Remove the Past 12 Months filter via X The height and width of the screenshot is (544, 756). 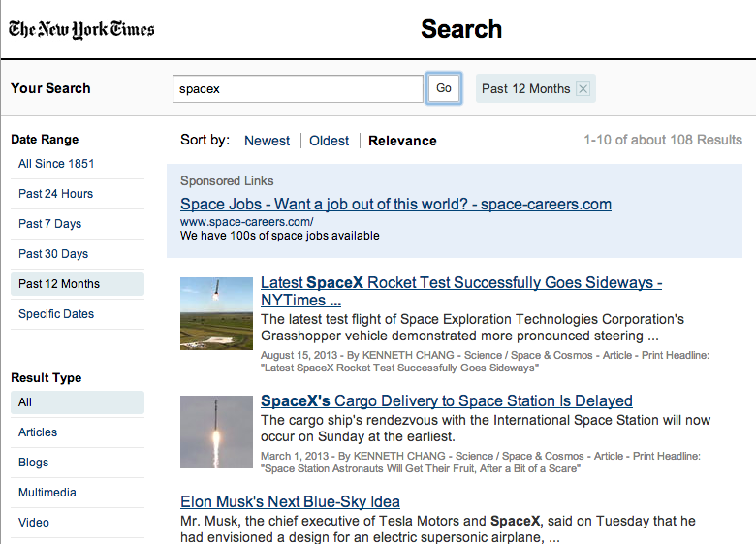click(x=583, y=89)
